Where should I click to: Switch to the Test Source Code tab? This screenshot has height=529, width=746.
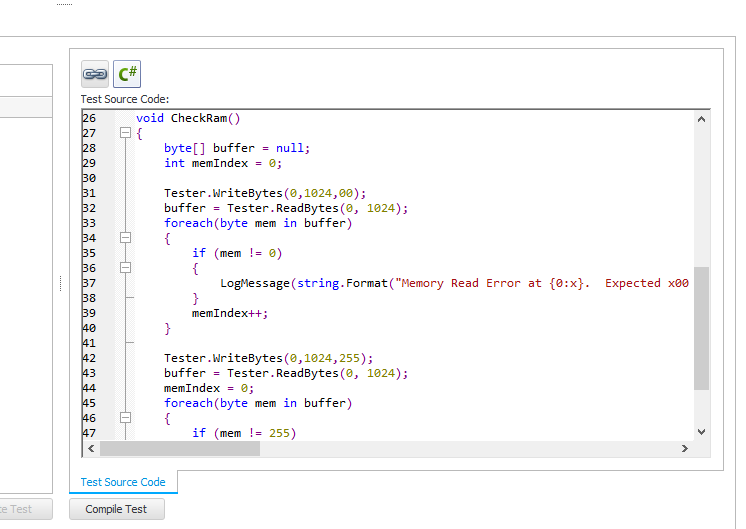[x=123, y=482]
